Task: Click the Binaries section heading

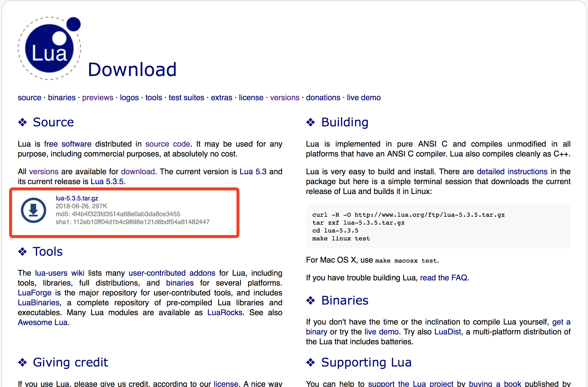Action: [345, 300]
